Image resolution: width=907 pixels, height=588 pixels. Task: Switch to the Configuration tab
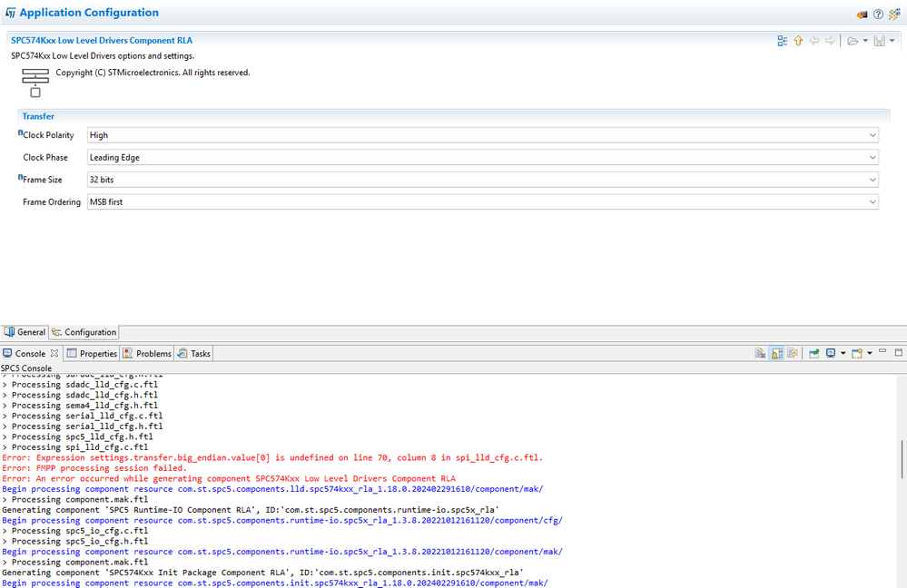[x=84, y=332]
